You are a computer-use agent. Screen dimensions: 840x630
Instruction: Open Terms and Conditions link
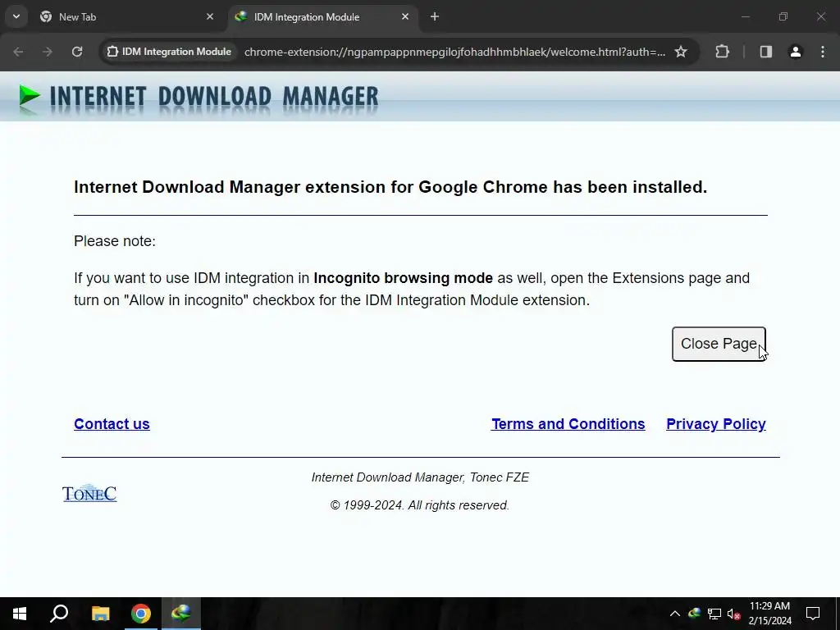pyautogui.click(x=568, y=424)
